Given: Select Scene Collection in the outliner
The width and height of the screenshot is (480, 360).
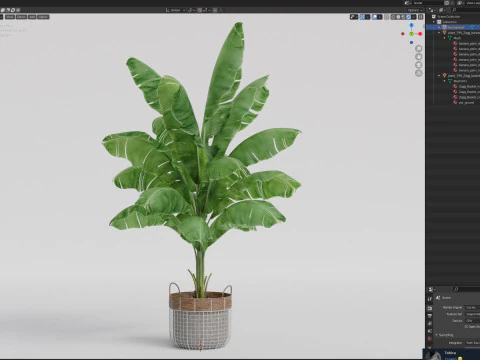Looking at the screenshot, I should pos(449,17).
